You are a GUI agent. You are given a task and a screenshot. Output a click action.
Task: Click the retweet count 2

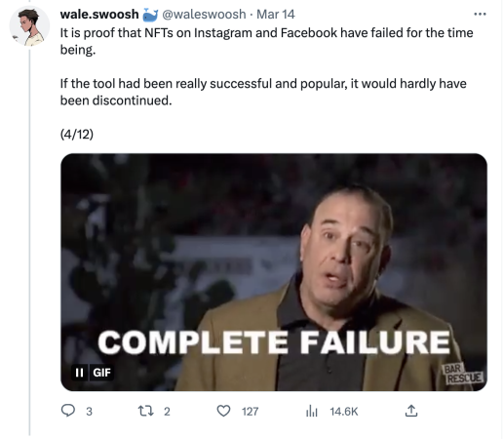[x=167, y=412]
